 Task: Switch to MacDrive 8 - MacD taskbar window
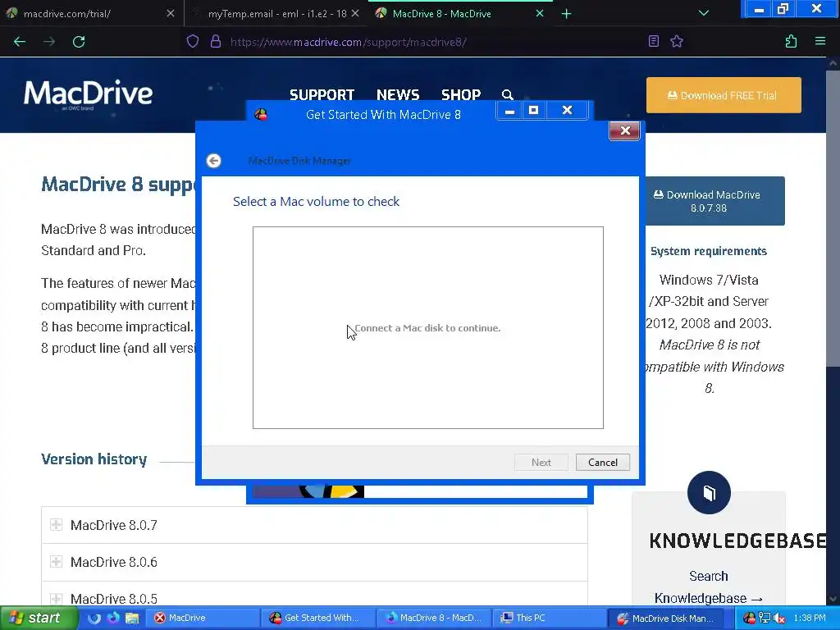434,619
